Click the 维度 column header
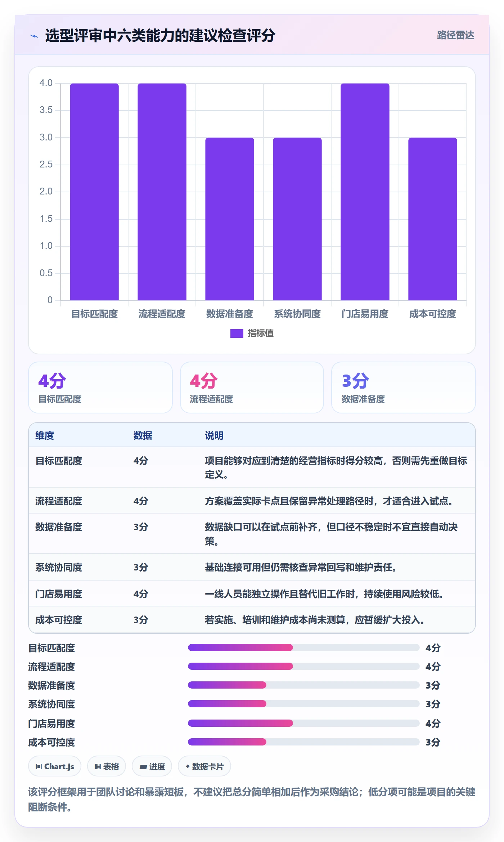Image resolution: width=504 pixels, height=842 pixels. tap(45, 435)
